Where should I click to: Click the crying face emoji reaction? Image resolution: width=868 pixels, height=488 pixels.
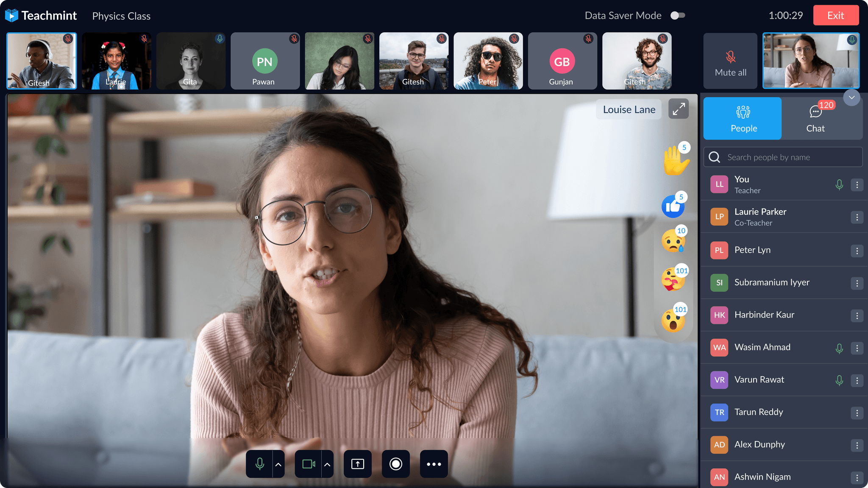pyautogui.click(x=673, y=242)
